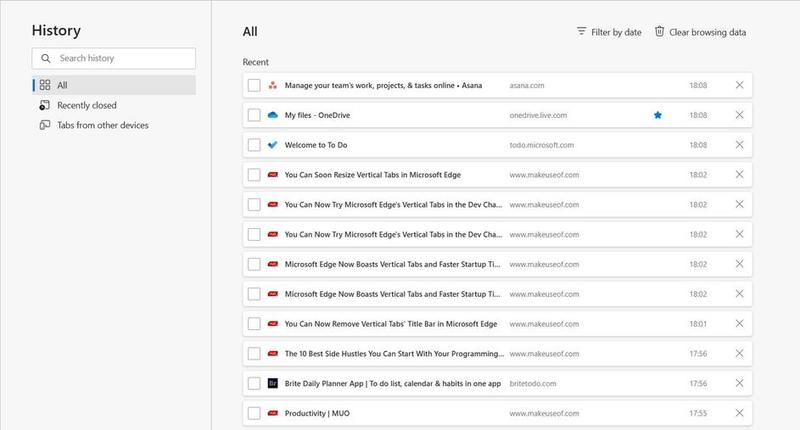Open the Productivity | MUO page
This screenshot has width=800, height=430.
[317, 413]
